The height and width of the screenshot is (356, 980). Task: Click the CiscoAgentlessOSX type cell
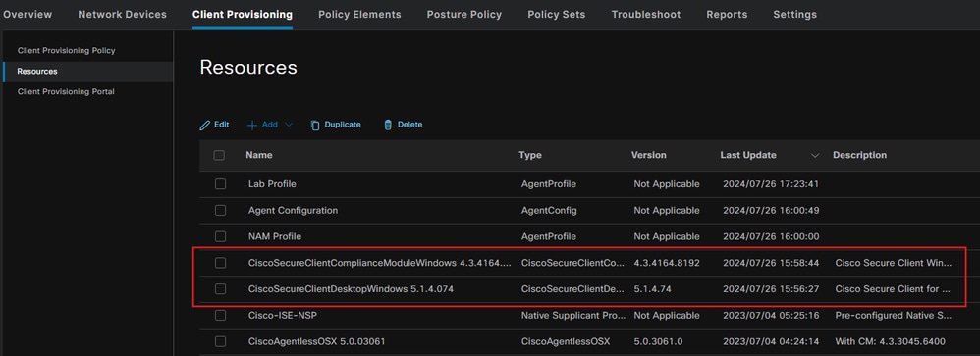click(x=566, y=341)
